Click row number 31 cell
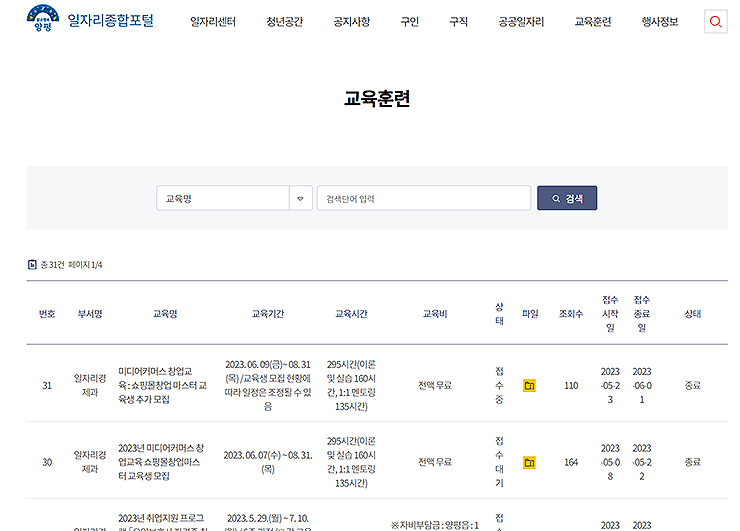The height and width of the screenshot is (531, 740). [47, 386]
